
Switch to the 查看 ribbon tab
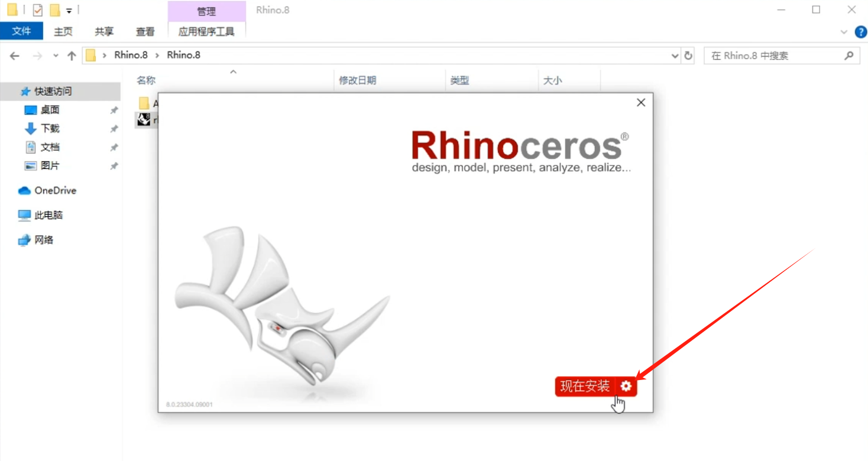tap(145, 32)
